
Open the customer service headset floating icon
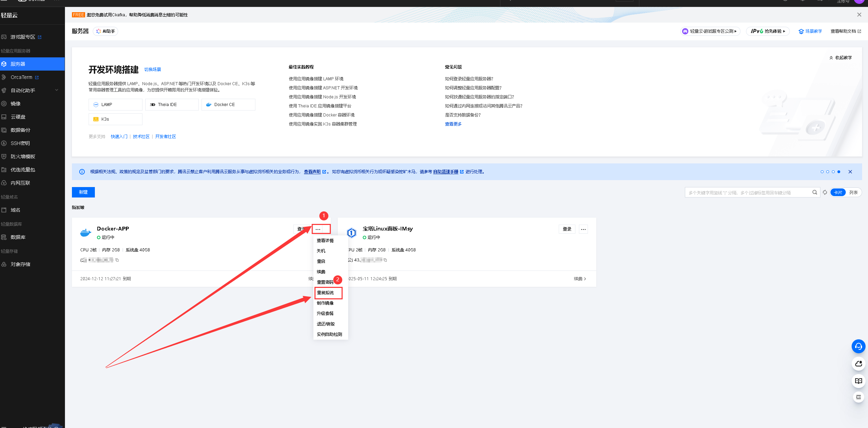click(x=858, y=346)
